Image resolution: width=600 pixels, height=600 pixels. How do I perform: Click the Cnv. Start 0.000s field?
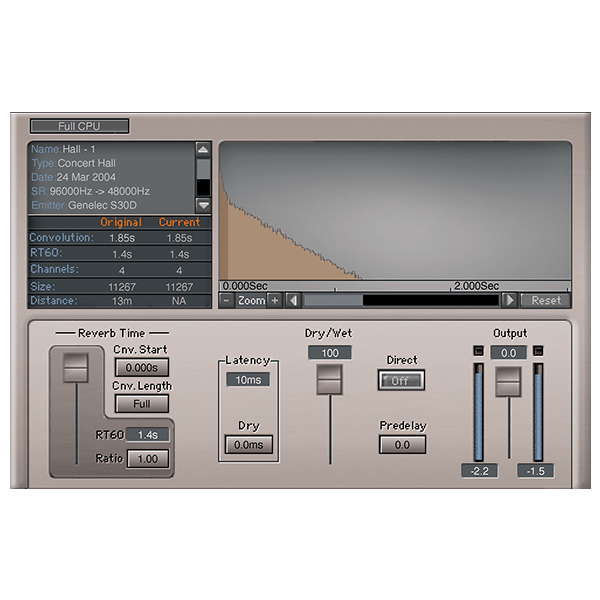[142, 368]
